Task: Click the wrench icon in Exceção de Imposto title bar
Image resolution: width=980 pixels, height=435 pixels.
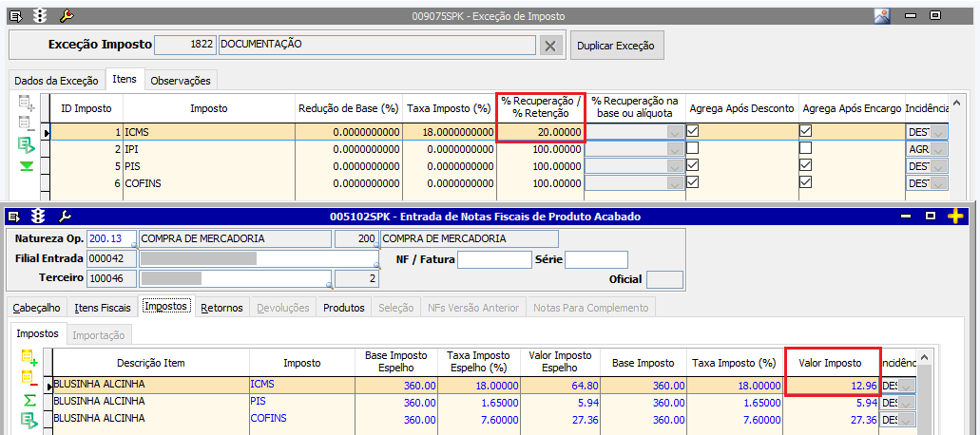Action: (x=67, y=16)
